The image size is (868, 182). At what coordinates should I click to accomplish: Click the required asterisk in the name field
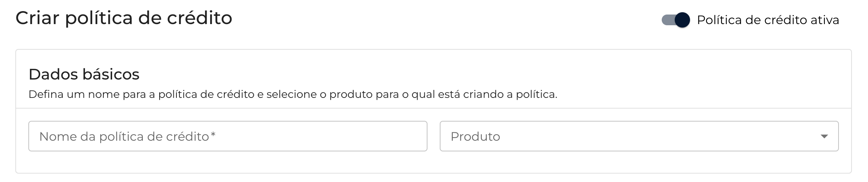tap(213, 135)
